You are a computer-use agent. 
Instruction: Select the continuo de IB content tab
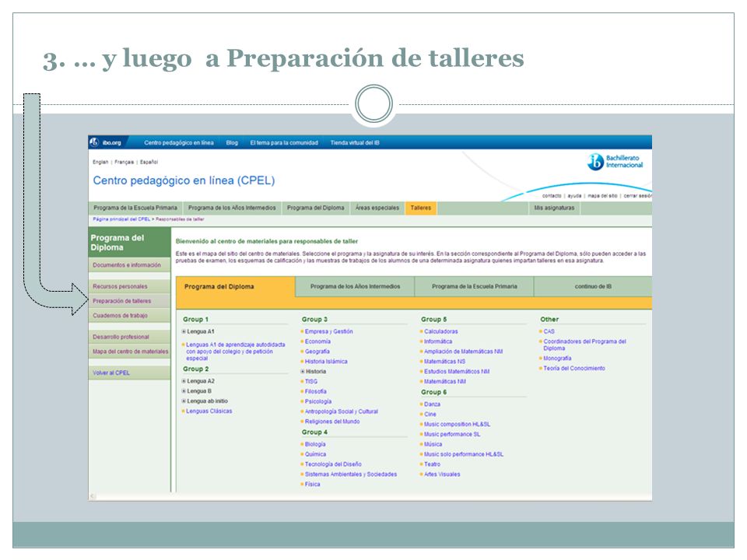[593, 287]
